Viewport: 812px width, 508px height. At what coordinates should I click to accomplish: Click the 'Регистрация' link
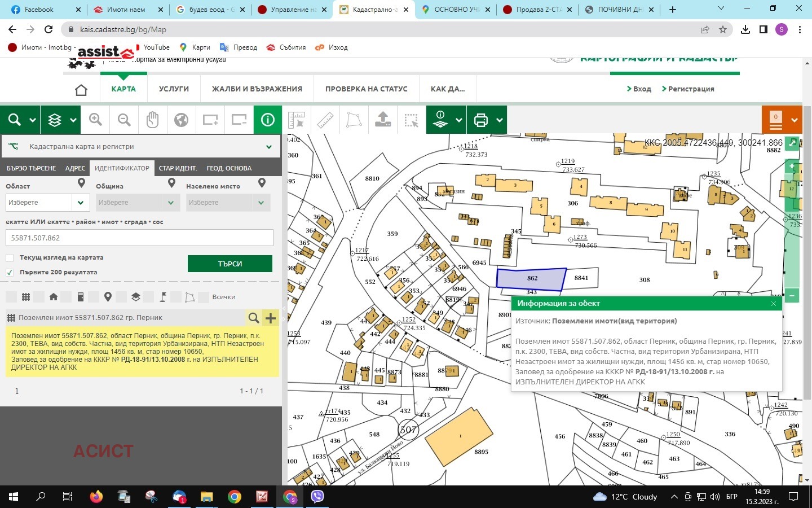click(x=691, y=89)
